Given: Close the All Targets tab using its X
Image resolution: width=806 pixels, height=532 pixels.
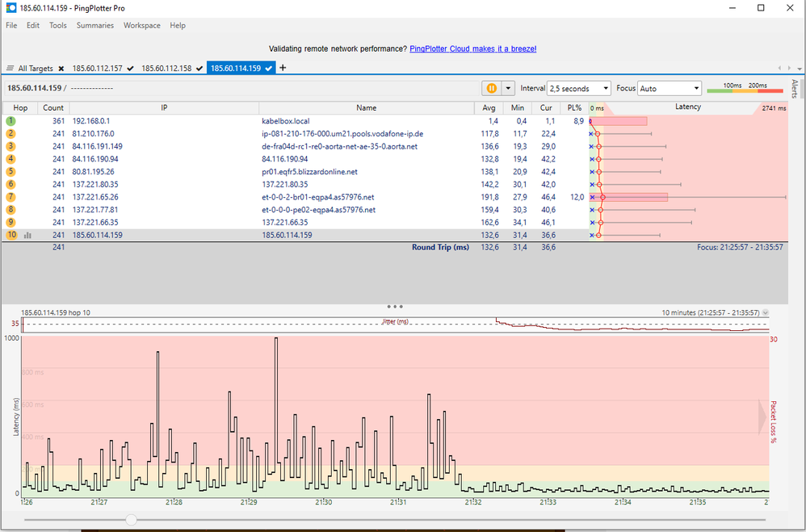Looking at the screenshot, I should pos(61,69).
